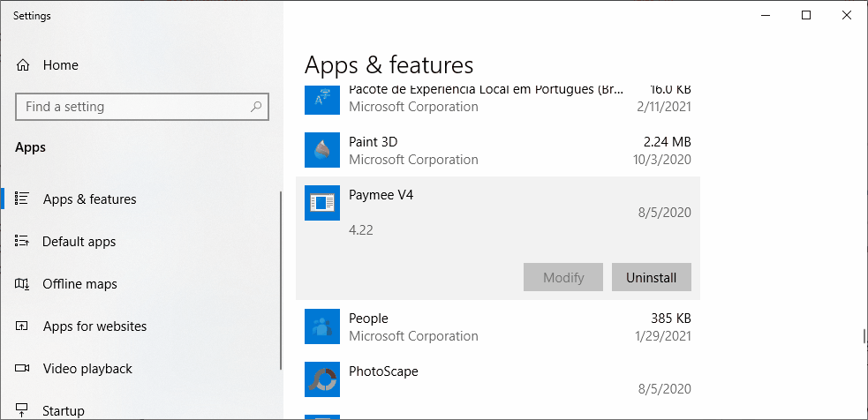
Task: Maximize the Settings window
Action: pyautogui.click(x=806, y=16)
